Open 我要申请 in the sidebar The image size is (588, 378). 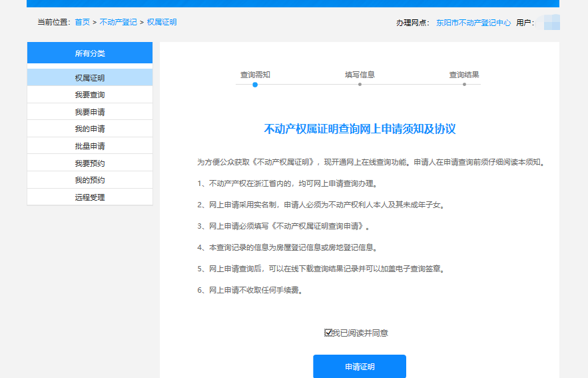90,112
